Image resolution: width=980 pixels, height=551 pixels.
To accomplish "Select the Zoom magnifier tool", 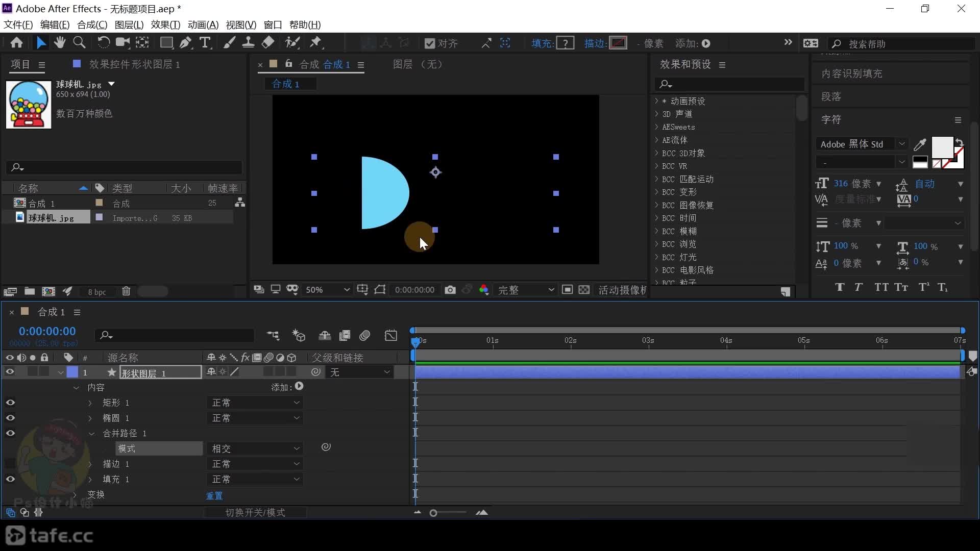I will pyautogui.click(x=79, y=43).
